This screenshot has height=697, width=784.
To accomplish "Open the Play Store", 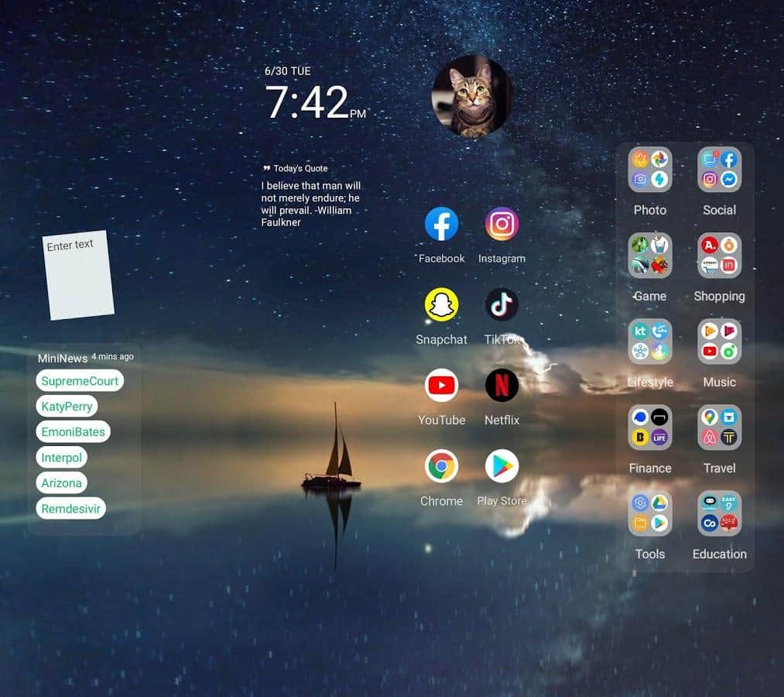I will [x=502, y=466].
